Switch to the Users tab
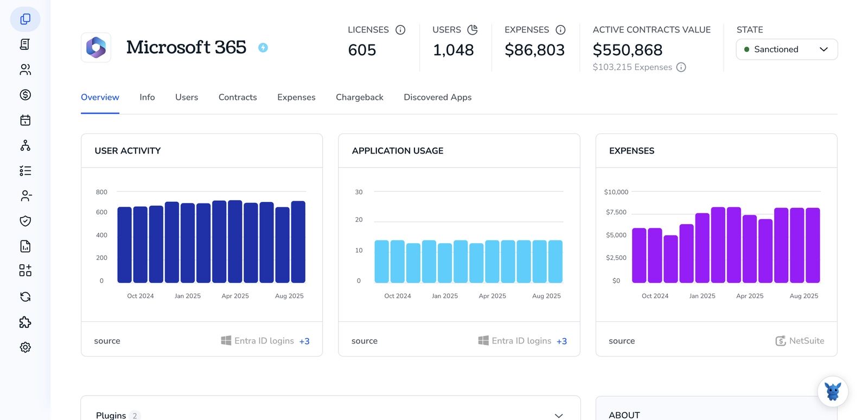The width and height of the screenshot is (868, 420). coord(187,97)
